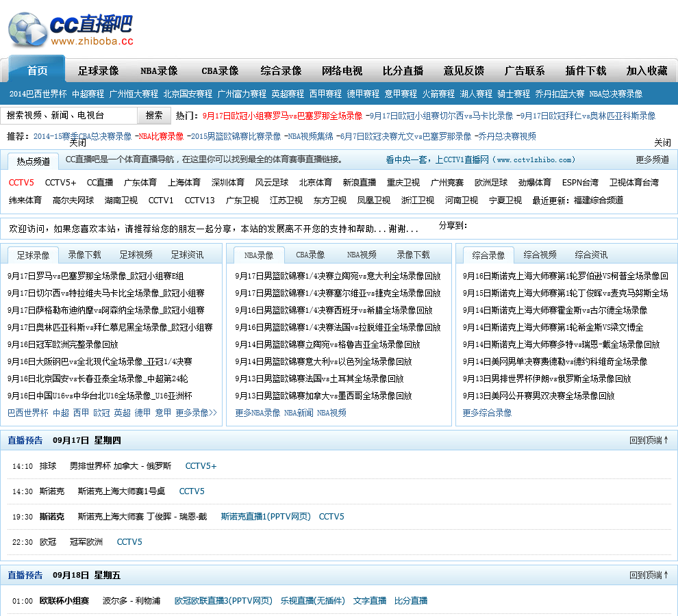678x616 pixels.
Task: Switch to CBA录像 tab in basketball panel
Action: 310,255
